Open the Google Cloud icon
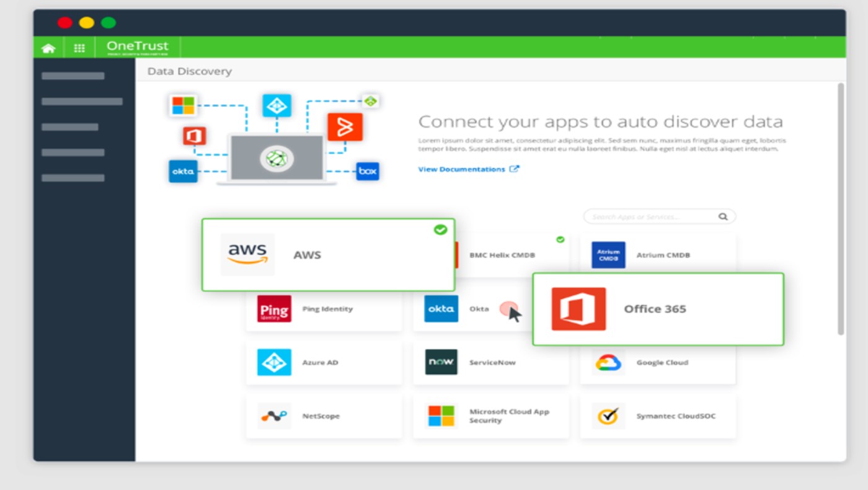 click(608, 362)
